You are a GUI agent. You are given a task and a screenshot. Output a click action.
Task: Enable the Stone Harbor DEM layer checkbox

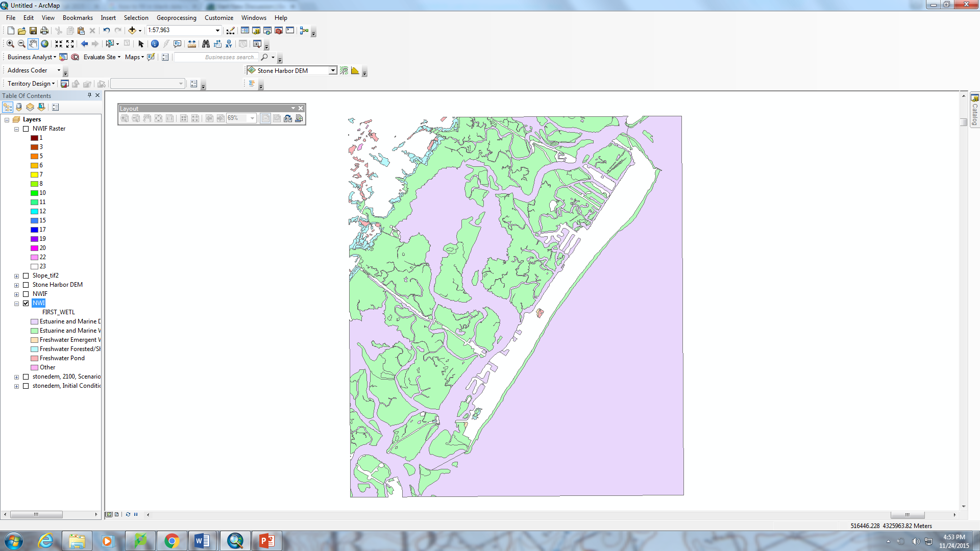pyautogui.click(x=26, y=285)
